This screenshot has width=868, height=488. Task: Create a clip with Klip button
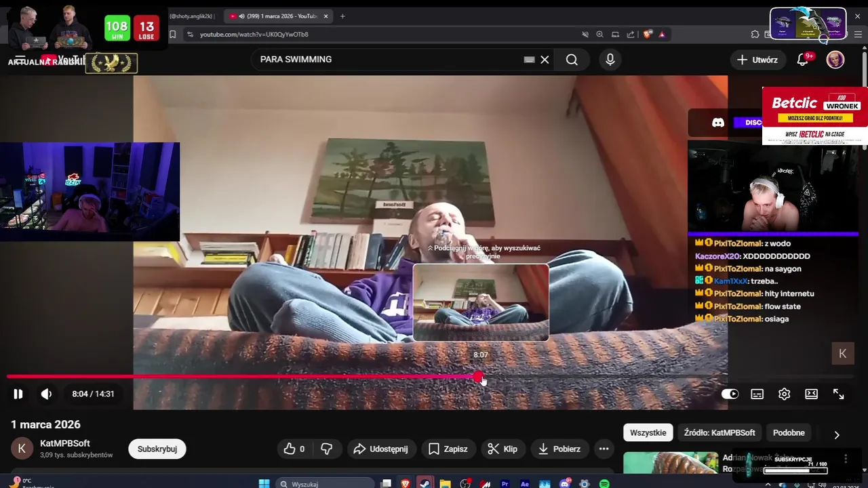[502, 449]
